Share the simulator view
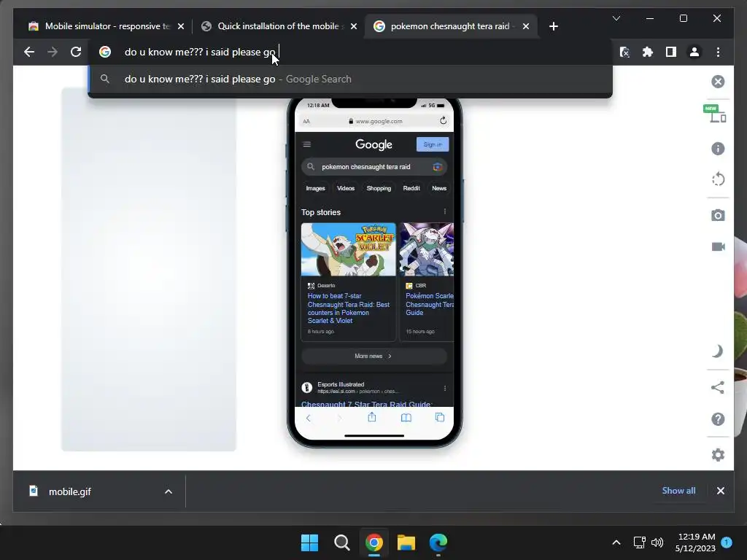The image size is (747, 560). point(718,387)
